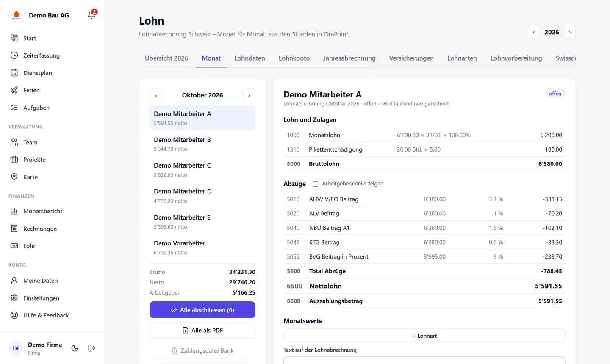Open Karte via its map pin icon
Viewport: 610px width, 364px height.
14,177
